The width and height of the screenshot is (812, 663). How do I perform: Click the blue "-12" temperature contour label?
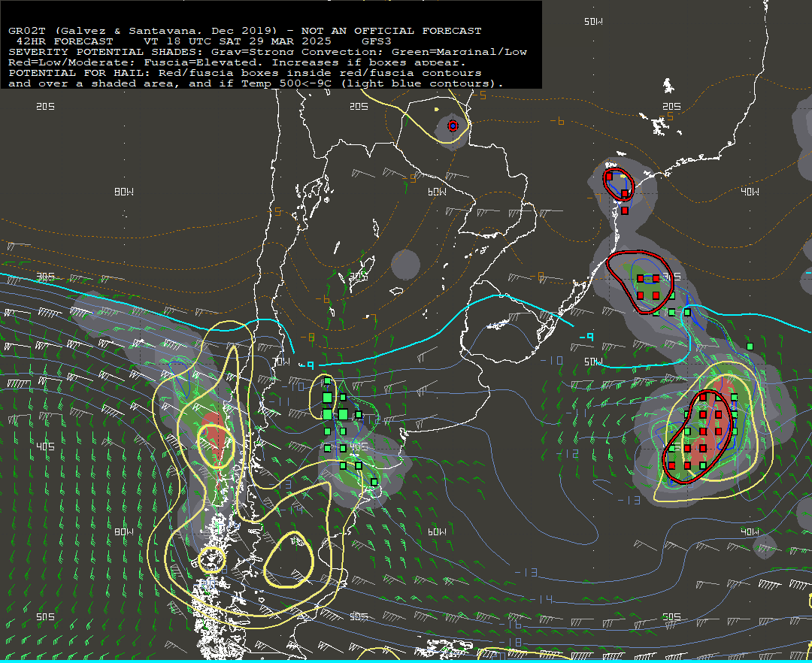click(567, 454)
